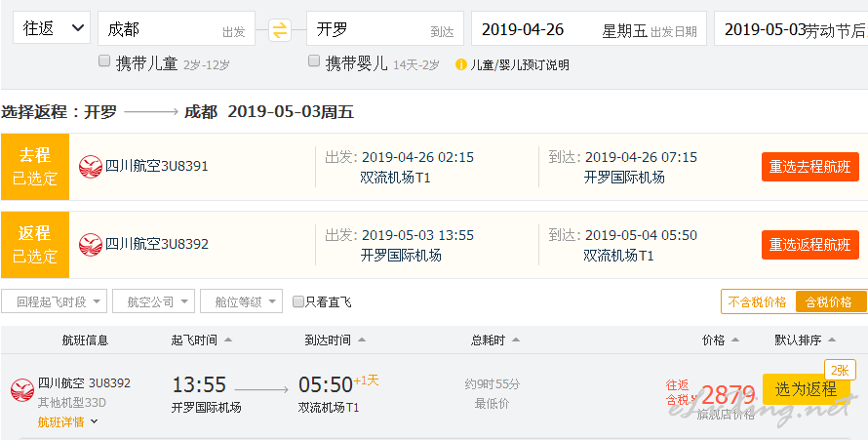Sort results by price arrow
The height and width of the screenshot is (440, 868).
(x=735, y=340)
